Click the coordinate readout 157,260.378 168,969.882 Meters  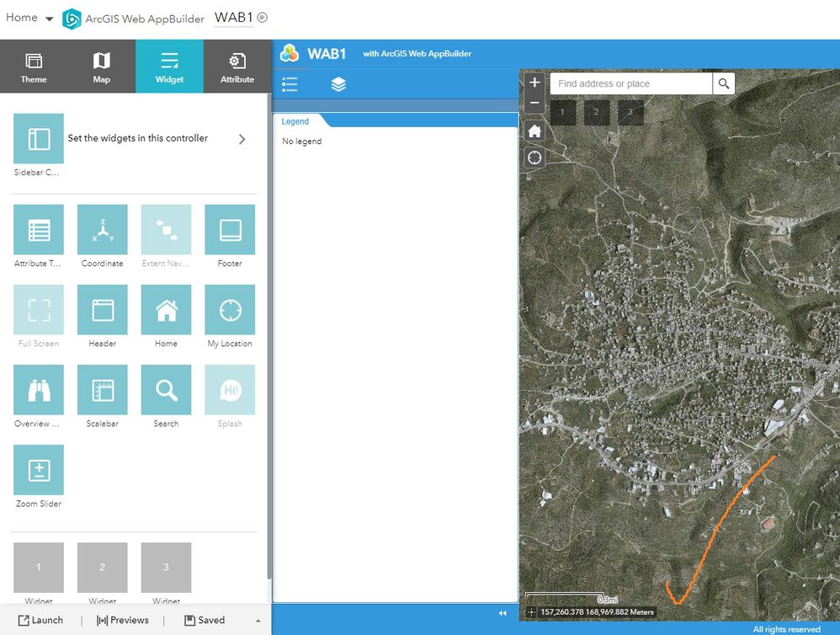[x=597, y=612]
